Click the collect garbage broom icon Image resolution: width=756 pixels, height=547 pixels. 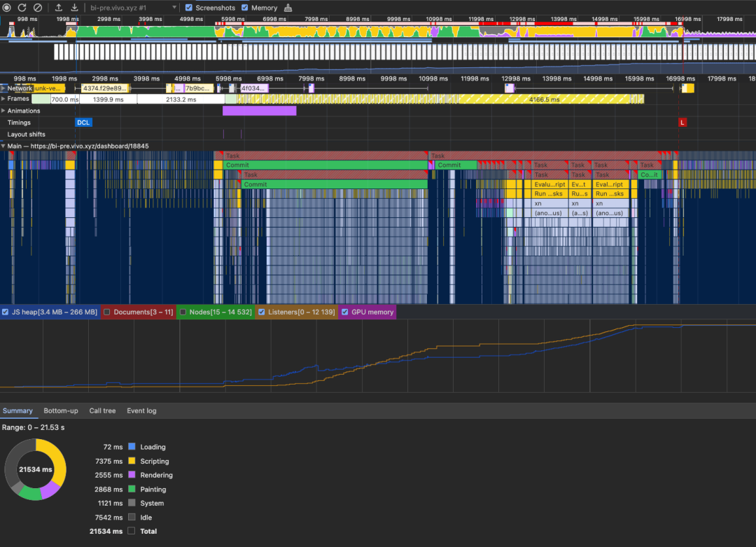pyautogui.click(x=288, y=8)
